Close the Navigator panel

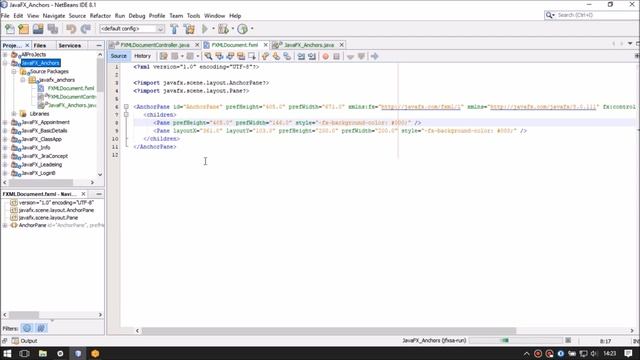click(83, 194)
